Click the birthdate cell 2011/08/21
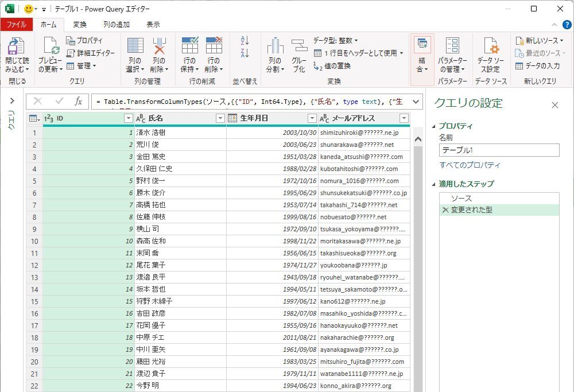 pos(272,337)
